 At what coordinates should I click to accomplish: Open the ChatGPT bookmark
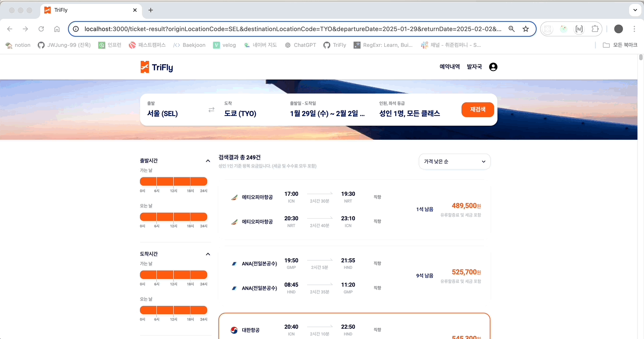[301, 45]
